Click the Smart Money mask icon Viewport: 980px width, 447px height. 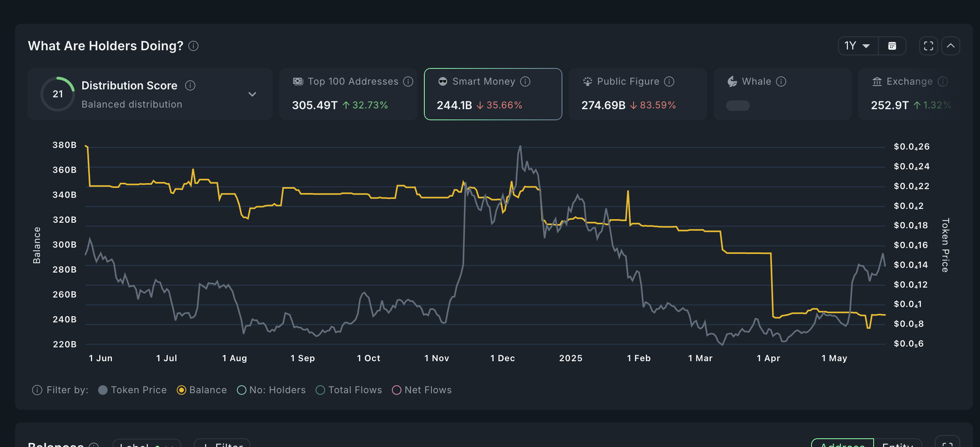(x=442, y=81)
